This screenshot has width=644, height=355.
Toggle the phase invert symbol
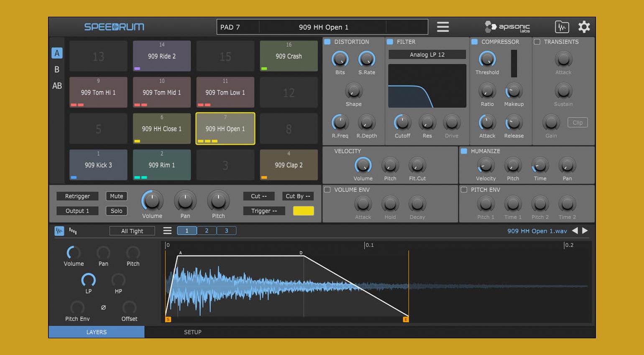pos(103,307)
